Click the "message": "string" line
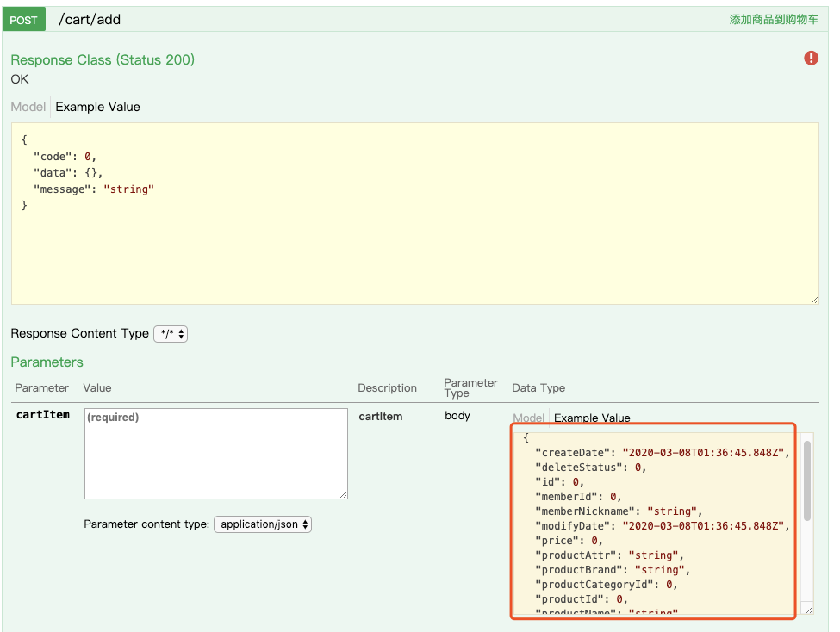Screen dimensions: 840x632 pyautogui.click(x=94, y=189)
